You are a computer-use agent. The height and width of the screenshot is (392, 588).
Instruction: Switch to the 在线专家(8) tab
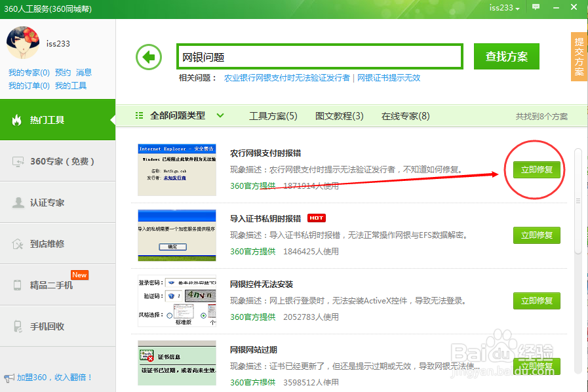(x=405, y=116)
